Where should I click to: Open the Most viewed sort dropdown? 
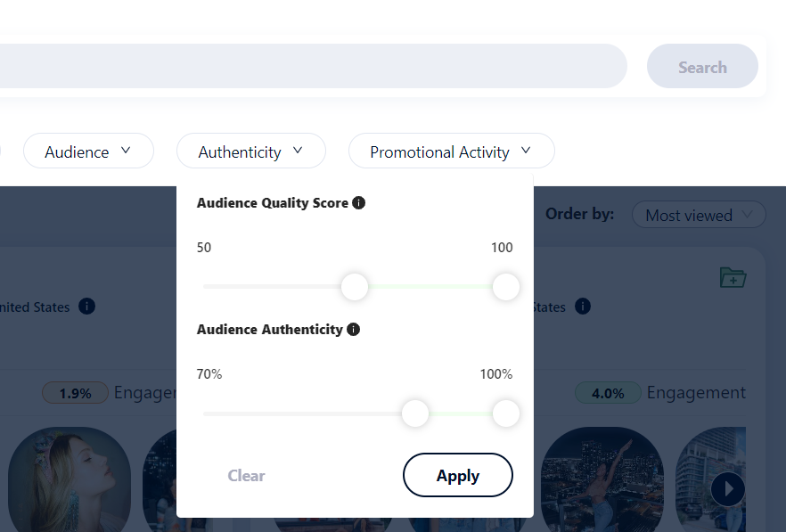pyautogui.click(x=698, y=215)
